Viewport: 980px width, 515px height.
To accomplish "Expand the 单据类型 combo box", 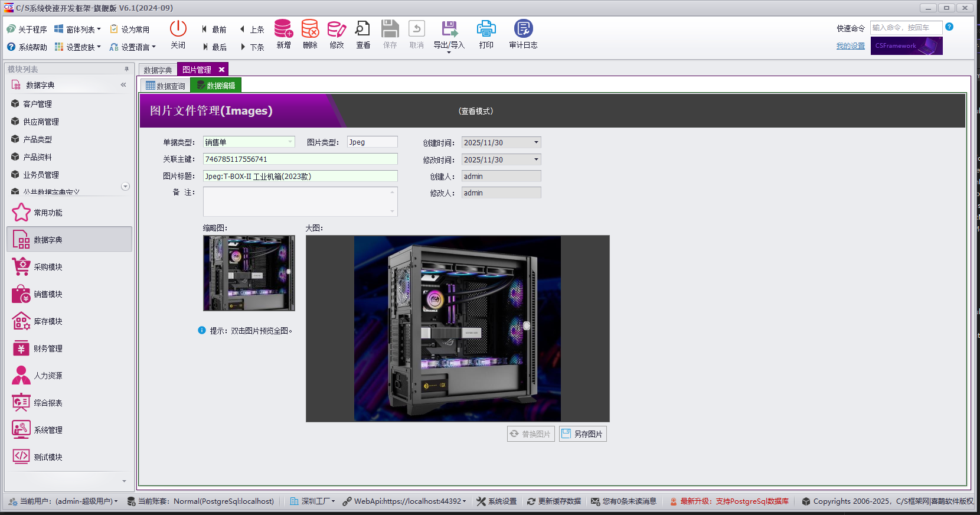I will 290,142.
